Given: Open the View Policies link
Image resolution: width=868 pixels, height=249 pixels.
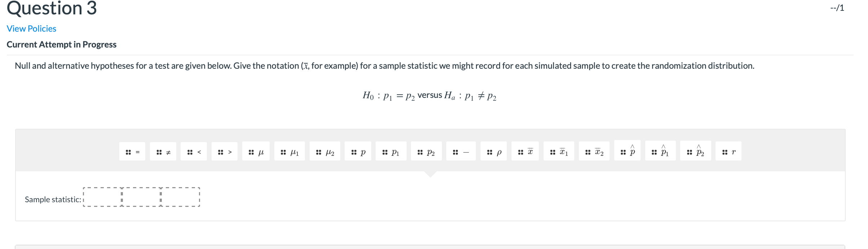Looking at the screenshot, I should click(x=31, y=28).
